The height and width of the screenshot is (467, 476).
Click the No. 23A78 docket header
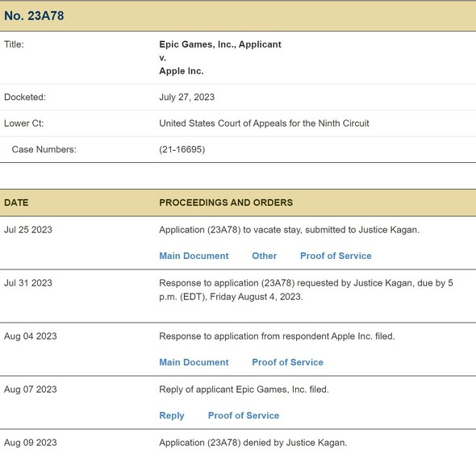(x=34, y=16)
